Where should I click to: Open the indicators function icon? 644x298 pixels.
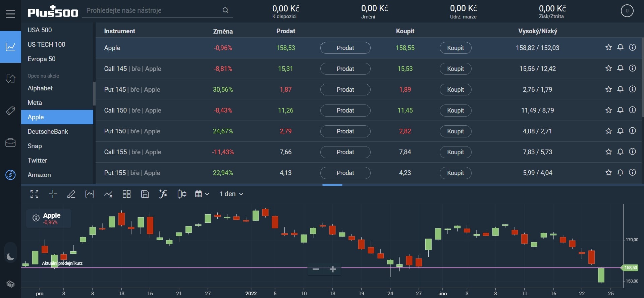(x=163, y=194)
